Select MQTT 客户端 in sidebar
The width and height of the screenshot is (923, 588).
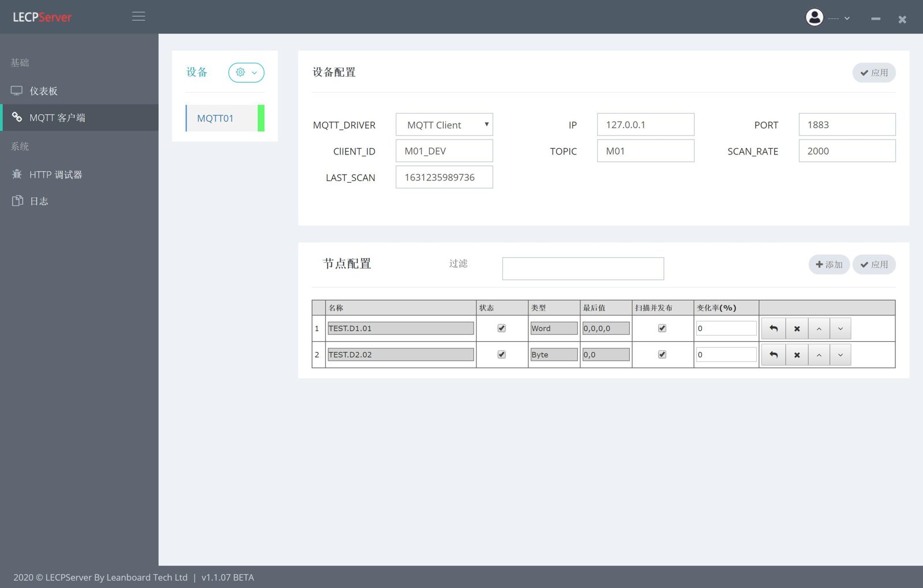[79, 118]
